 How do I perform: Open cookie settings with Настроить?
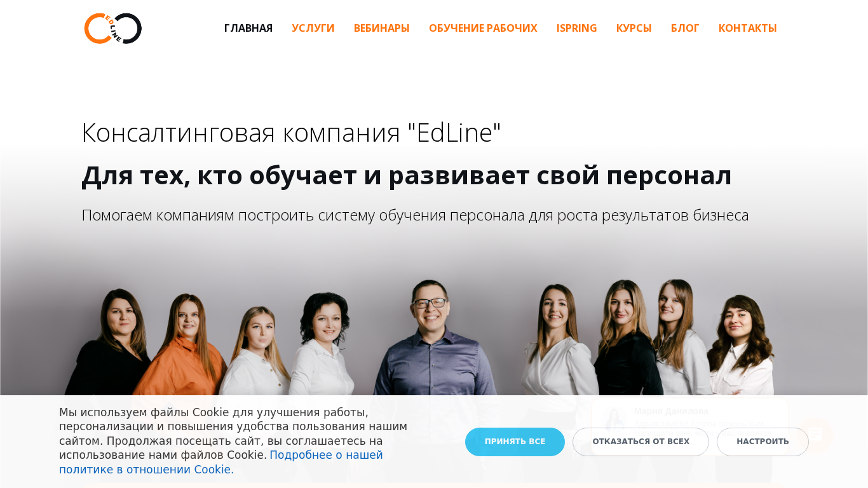(763, 442)
